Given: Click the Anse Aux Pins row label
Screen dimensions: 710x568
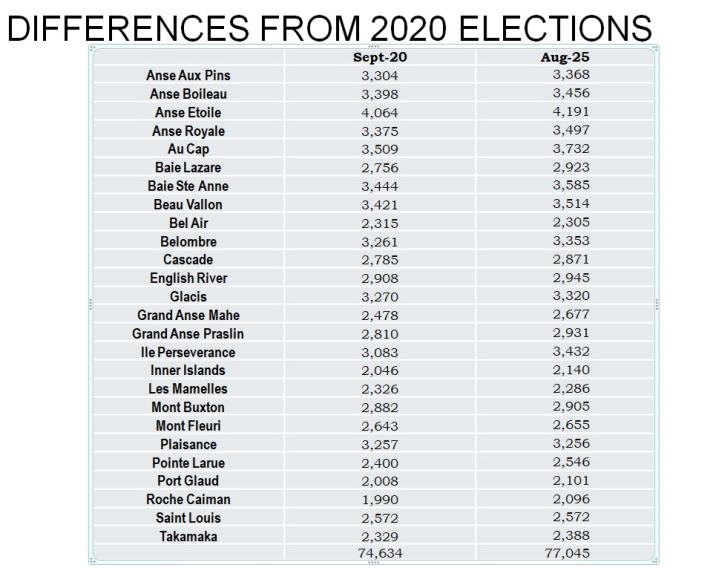Looking at the screenshot, I should [188, 75].
